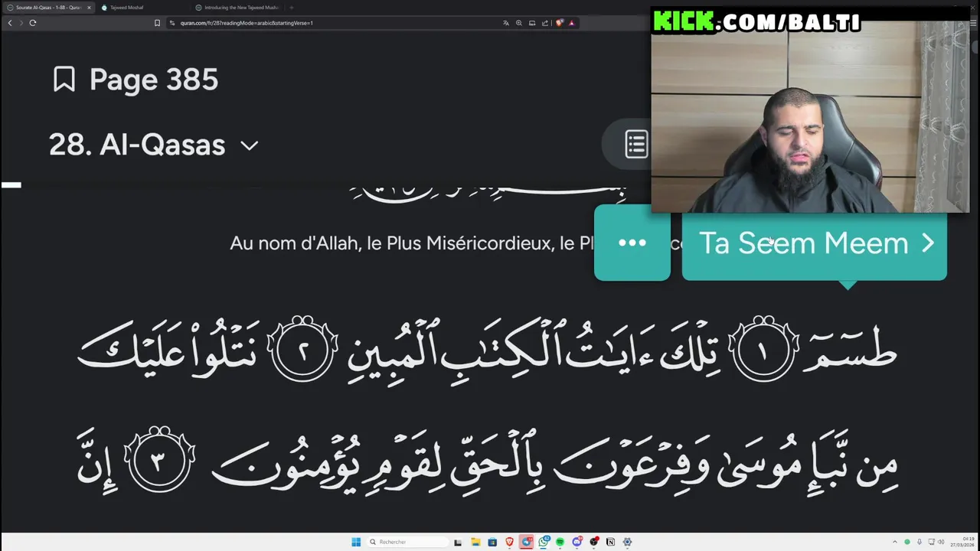This screenshot has width=980, height=551.
Task: Open the site settings icon in address bar
Action: pyautogui.click(x=172, y=23)
